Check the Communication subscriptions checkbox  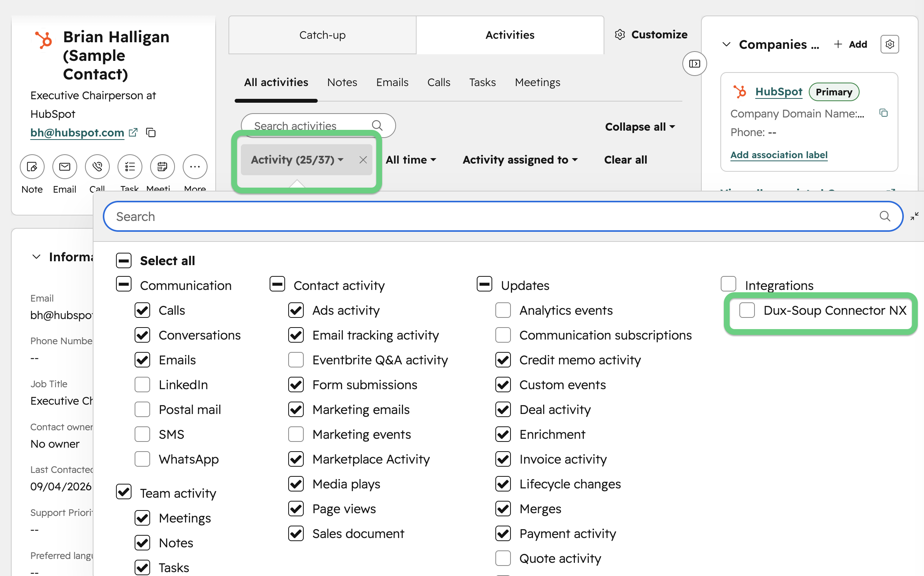pyautogui.click(x=503, y=335)
